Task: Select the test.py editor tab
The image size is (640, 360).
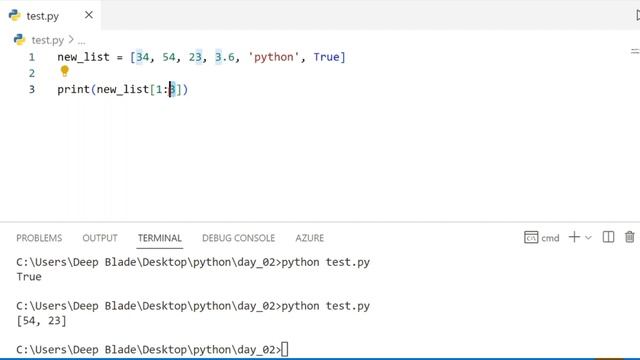Action: click(x=50, y=16)
